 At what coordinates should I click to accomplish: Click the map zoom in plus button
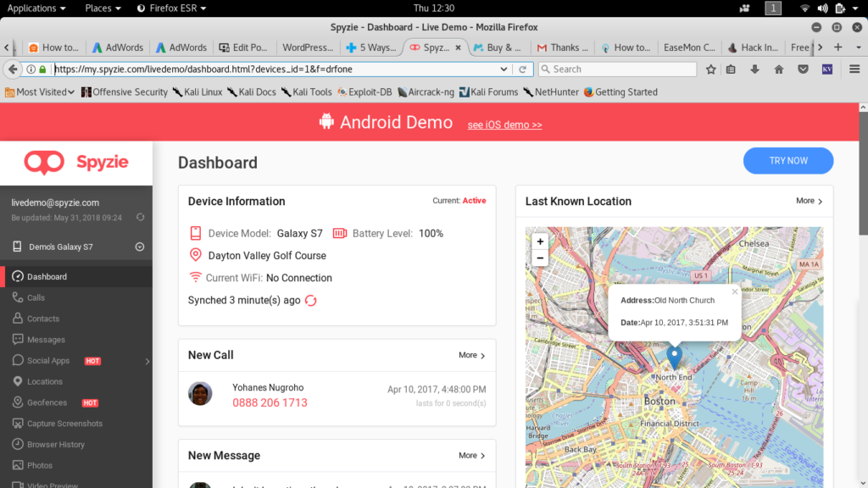pyautogui.click(x=540, y=241)
